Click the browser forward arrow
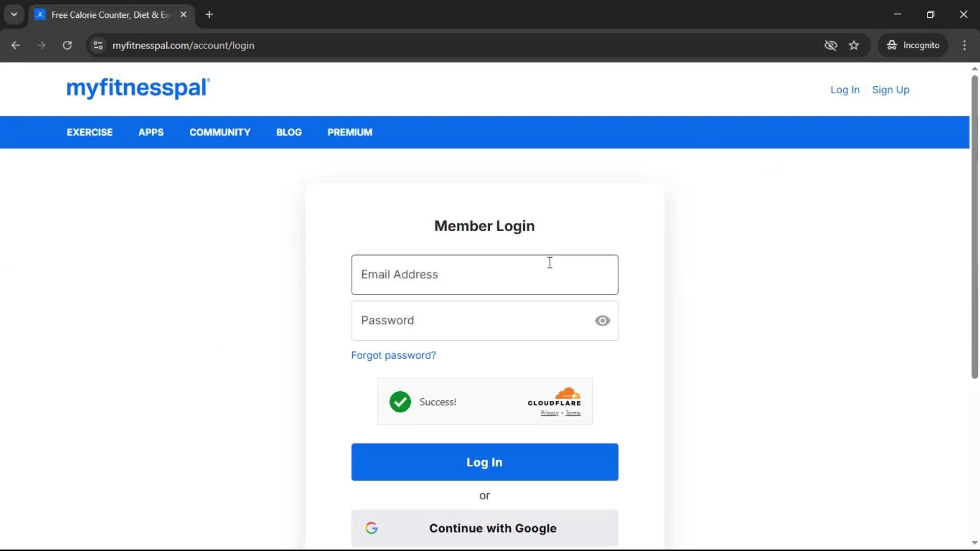980x551 pixels. coord(41,45)
